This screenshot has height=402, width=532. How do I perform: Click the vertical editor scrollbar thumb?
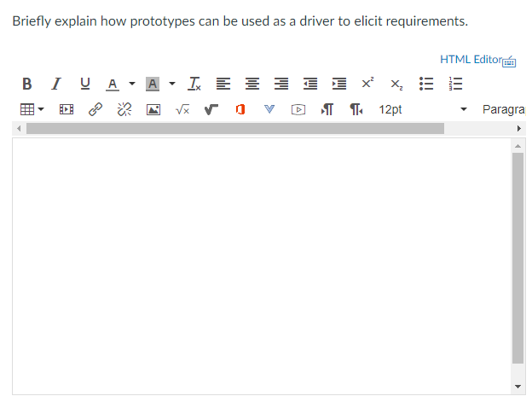pos(518,258)
